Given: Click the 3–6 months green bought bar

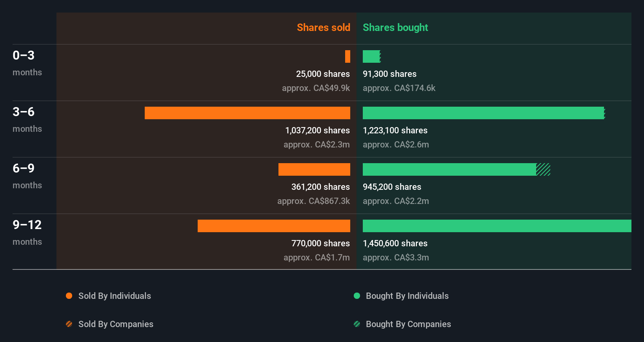Looking at the screenshot, I should (x=483, y=113).
